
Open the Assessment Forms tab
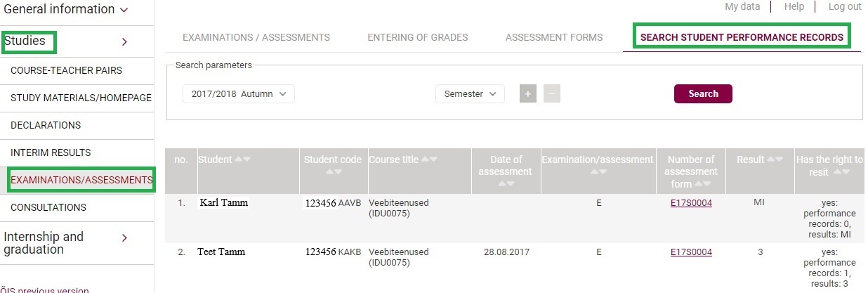[554, 37]
